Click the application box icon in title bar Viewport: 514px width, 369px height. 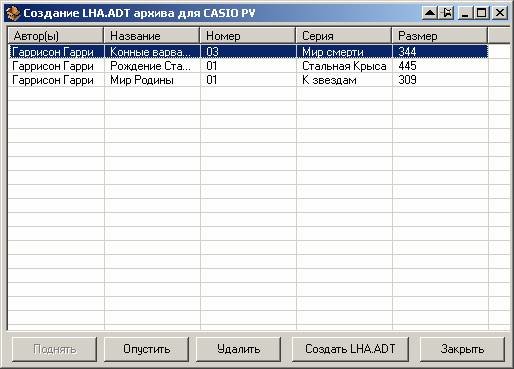13,13
